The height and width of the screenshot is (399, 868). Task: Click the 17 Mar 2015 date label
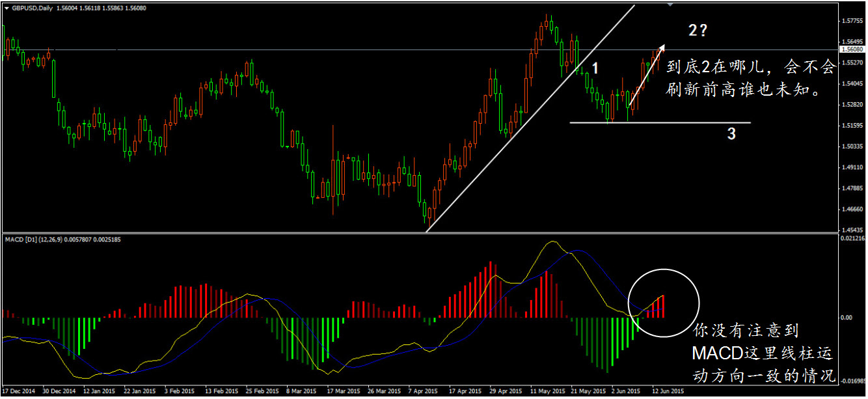tap(342, 391)
